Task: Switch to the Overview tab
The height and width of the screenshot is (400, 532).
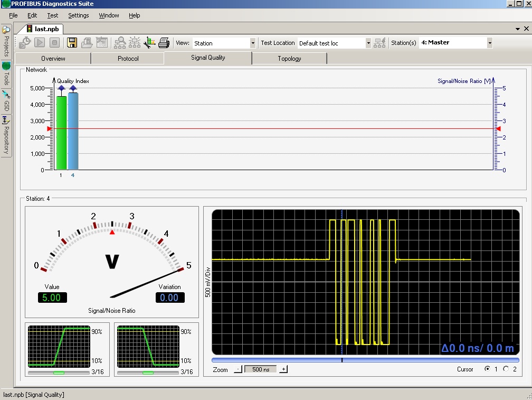Action: click(x=53, y=59)
